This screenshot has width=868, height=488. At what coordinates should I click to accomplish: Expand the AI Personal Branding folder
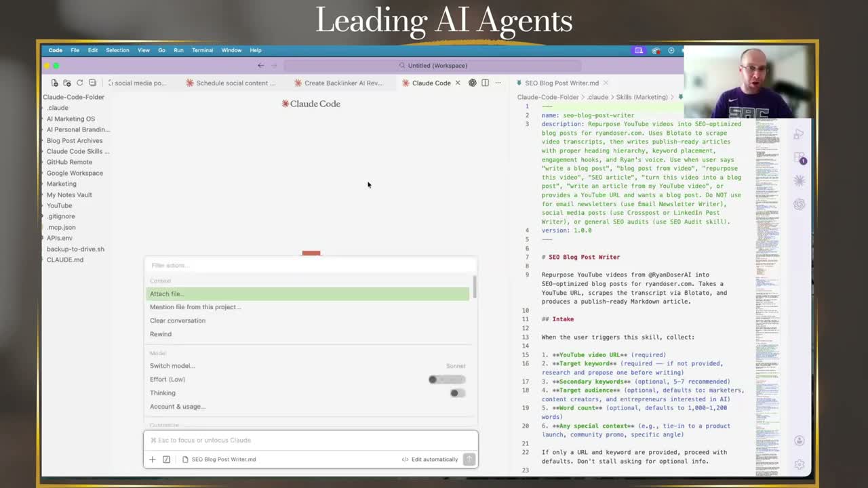[x=78, y=129]
